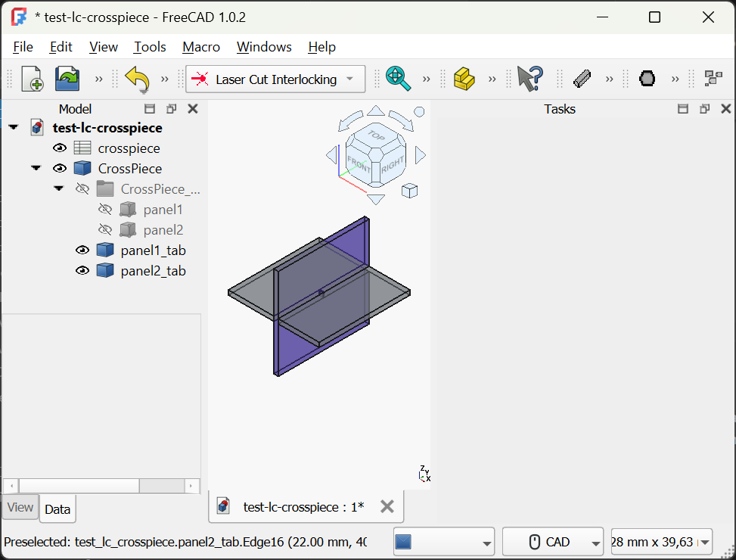
Task: Open the File menu
Action: click(23, 47)
